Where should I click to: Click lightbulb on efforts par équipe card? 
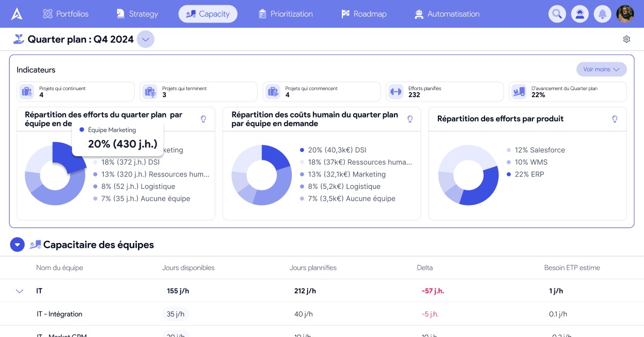(x=203, y=119)
